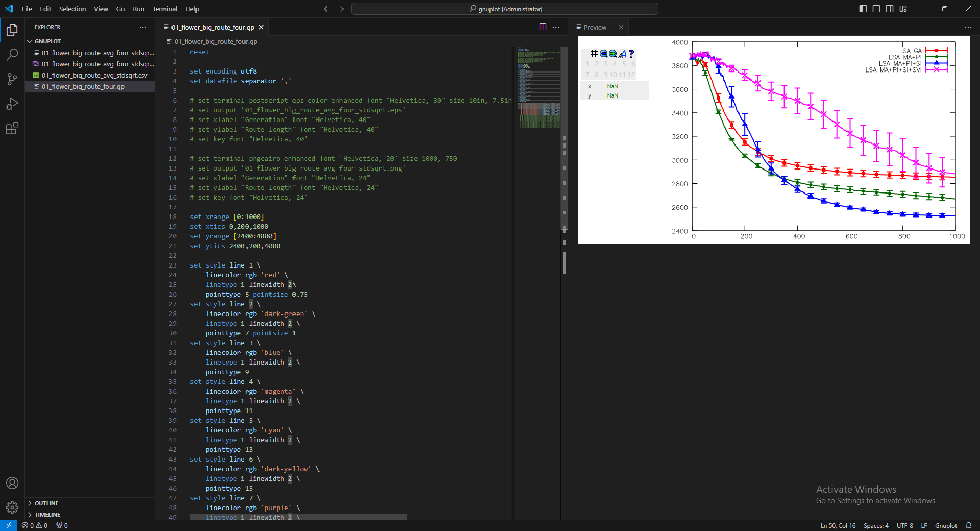This screenshot has width=980, height=531.
Task: Toggle Secondary Side Bar visibility
Action: (x=890, y=9)
